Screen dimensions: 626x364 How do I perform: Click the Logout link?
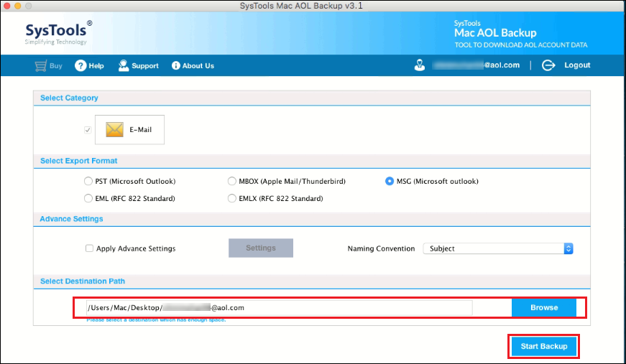(x=577, y=65)
